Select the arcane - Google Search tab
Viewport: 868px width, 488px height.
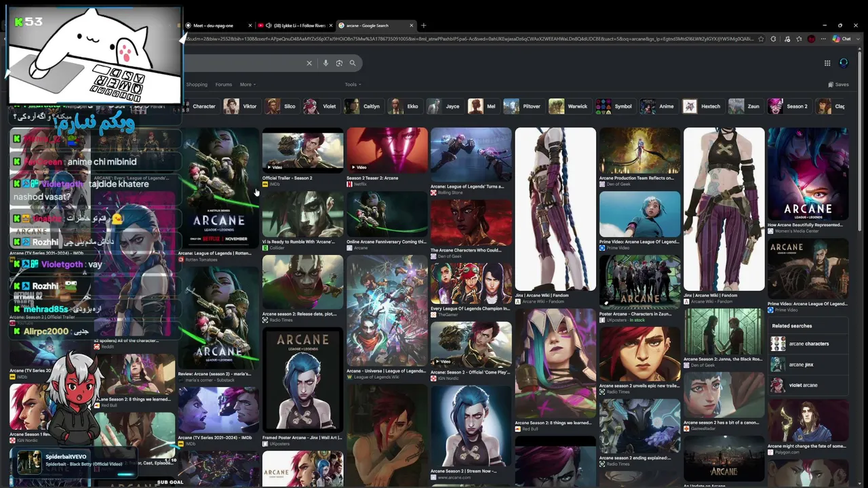376,26
